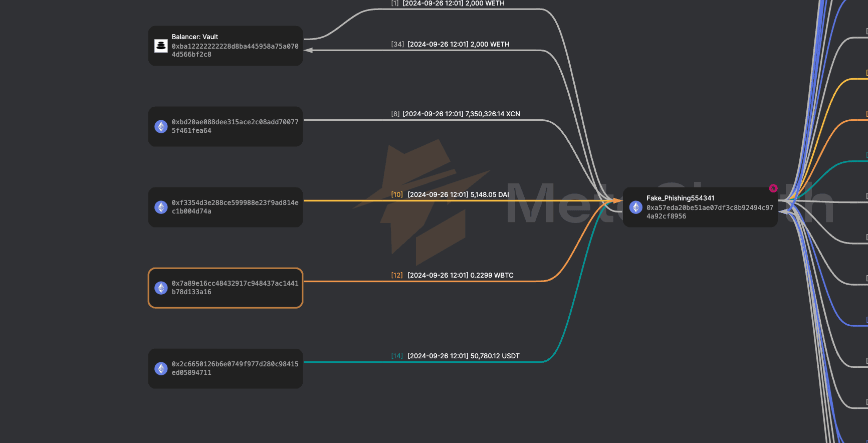The width and height of the screenshot is (868, 443).
Task: Click address 0xa57eda20be51ae07df3c8b92494c97
Action: click(x=710, y=212)
